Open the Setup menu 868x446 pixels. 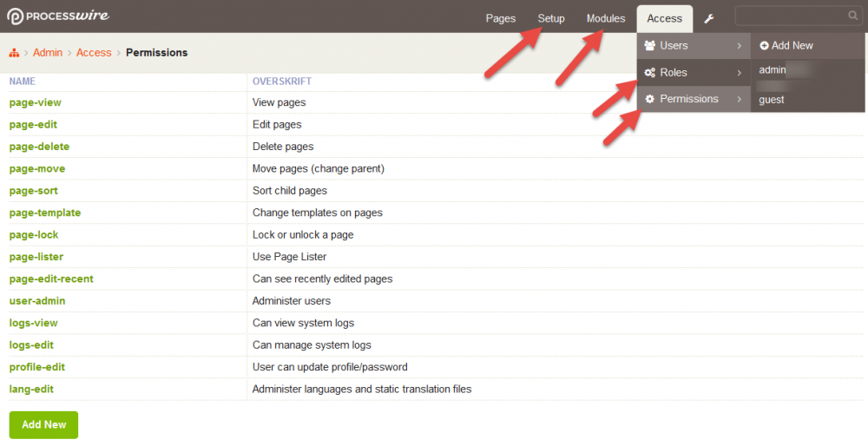click(x=551, y=18)
